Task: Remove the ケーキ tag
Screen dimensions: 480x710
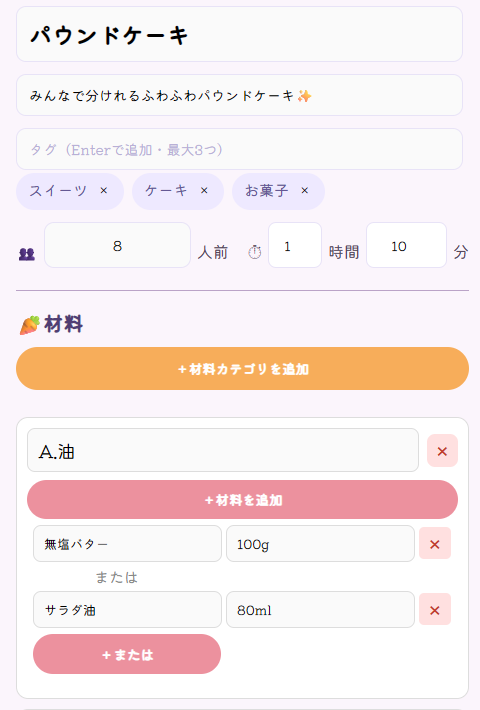Action: tap(204, 191)
